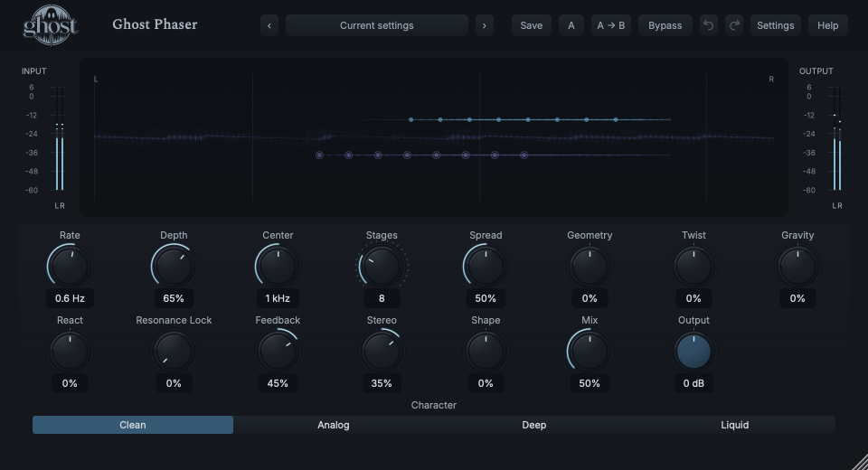Click the Twist value field
868x470 pixels.
point(693,298)
